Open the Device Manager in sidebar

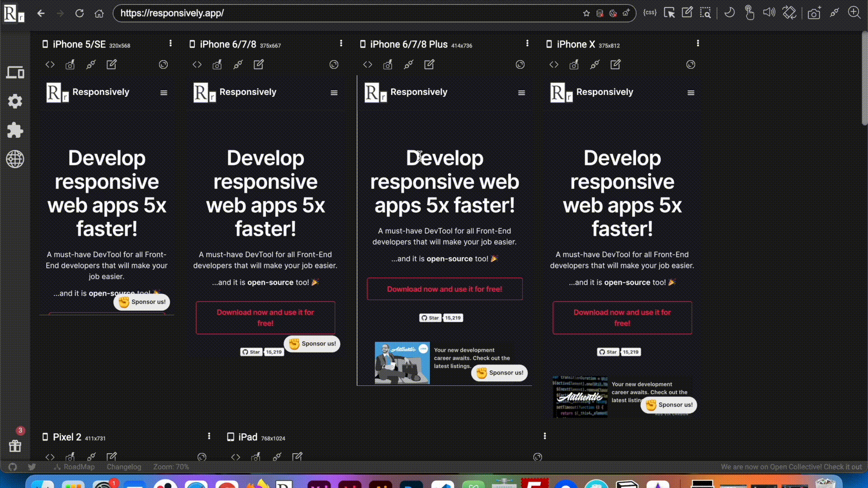15,72
